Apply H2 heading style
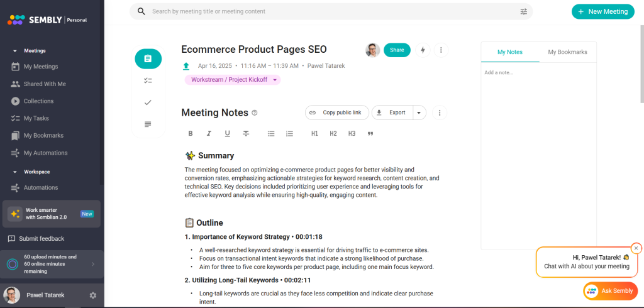 click(333, 133)
